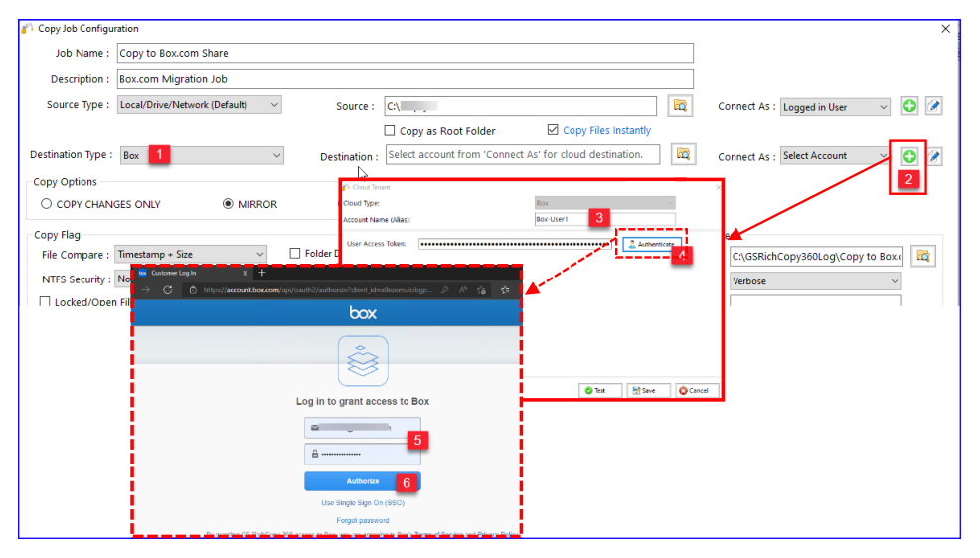
Task: Click the Description field
Action: tap(405, 79)
